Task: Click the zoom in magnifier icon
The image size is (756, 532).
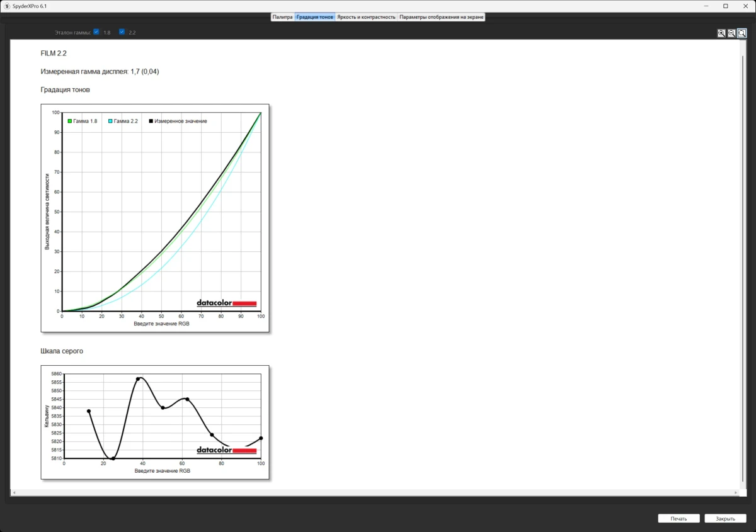Action: coord(721,33)
